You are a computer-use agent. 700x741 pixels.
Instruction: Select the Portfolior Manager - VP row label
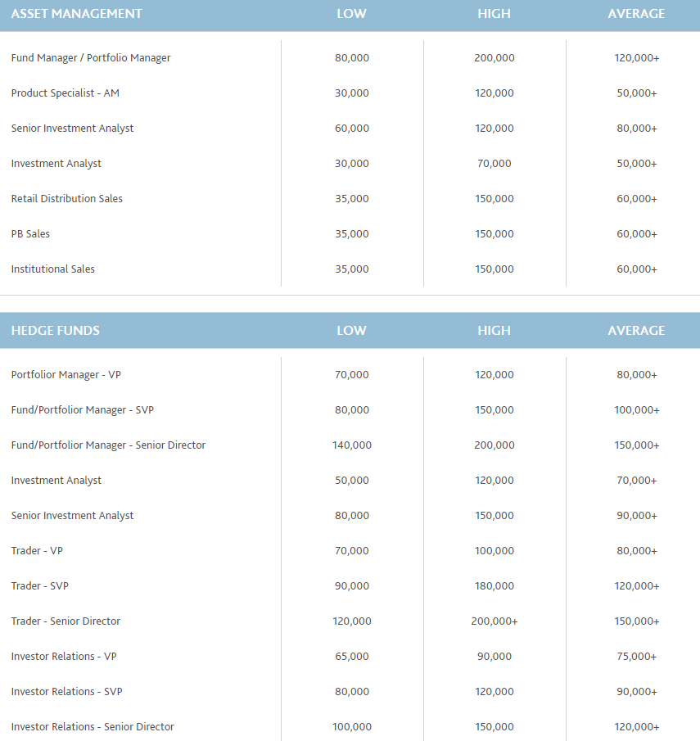pos(66,375)
